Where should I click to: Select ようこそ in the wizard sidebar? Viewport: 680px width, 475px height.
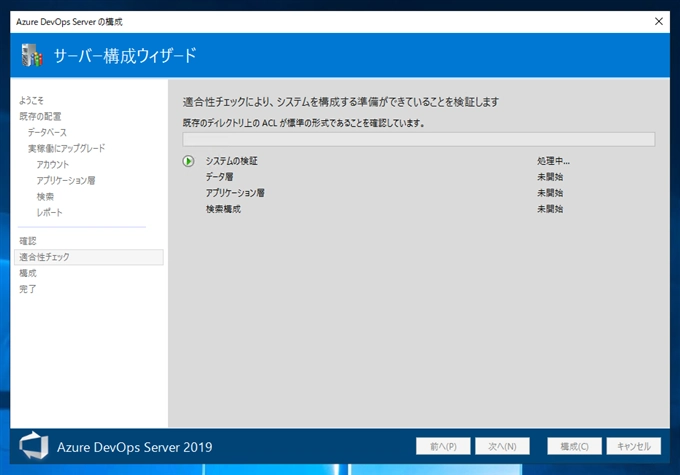[31, 101]
